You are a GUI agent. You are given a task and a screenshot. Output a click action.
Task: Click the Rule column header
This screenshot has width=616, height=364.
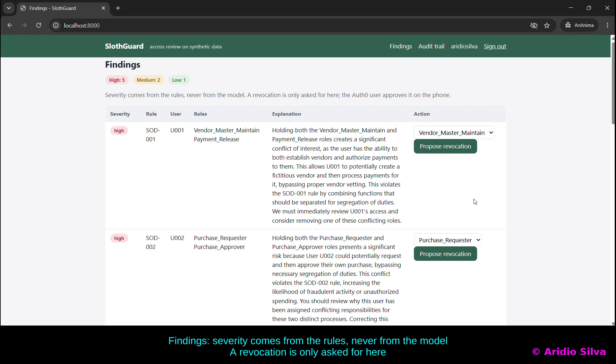tap(151, 114)
